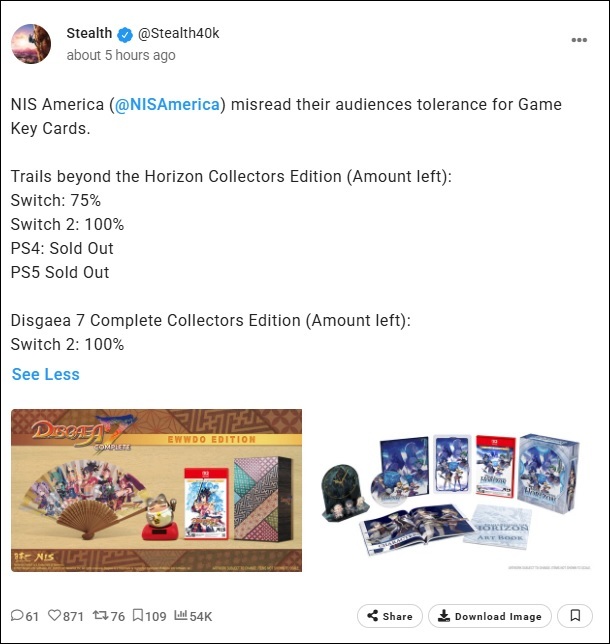The height and width of the screenshot is (644, 610).
Task: Like the post via the heart icon
Action: [x=54, y=615]
